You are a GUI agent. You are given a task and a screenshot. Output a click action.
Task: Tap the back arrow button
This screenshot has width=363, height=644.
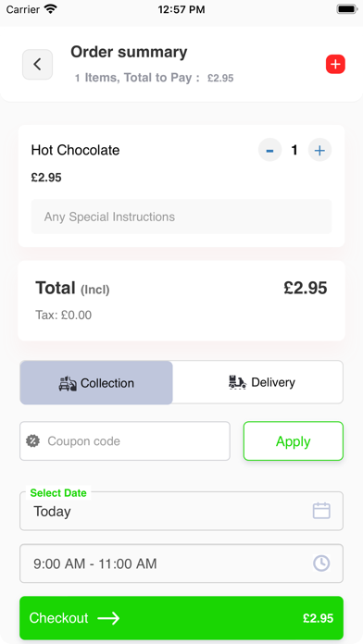(37, 65)
